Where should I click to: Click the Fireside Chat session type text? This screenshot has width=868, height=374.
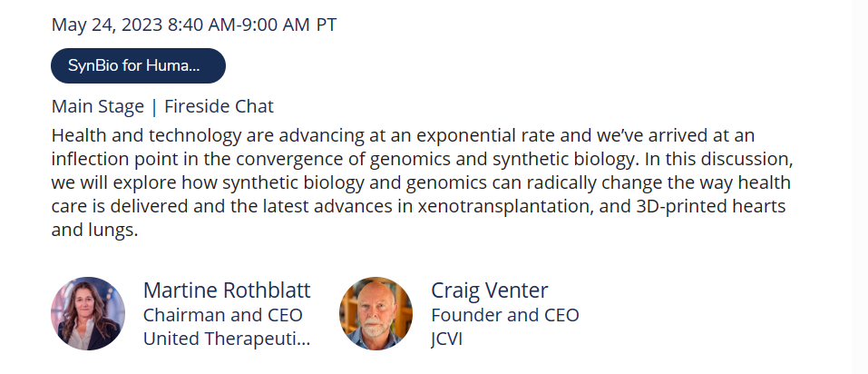coord(219,106)
